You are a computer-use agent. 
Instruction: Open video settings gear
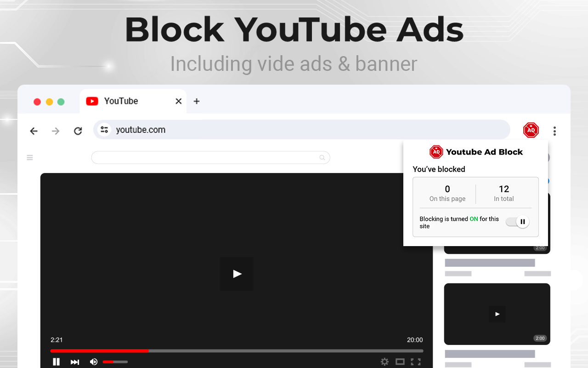coord(384,362)
